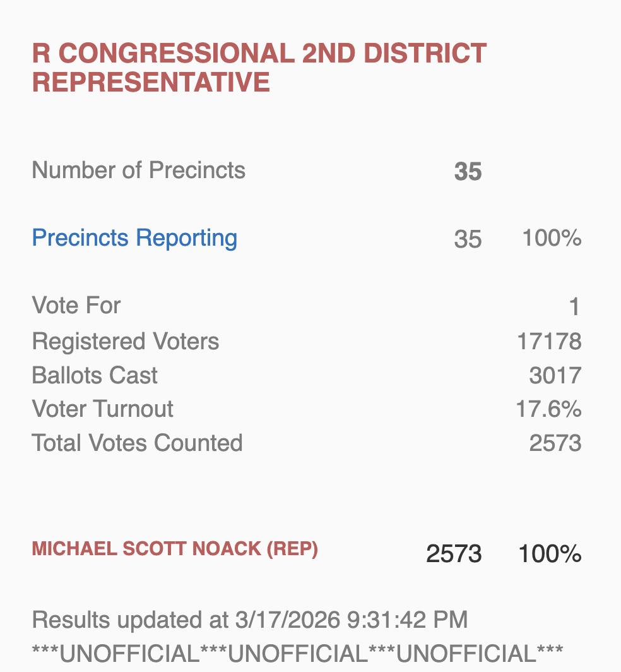Click the 3017 ballots cast number

coord(555,376)
